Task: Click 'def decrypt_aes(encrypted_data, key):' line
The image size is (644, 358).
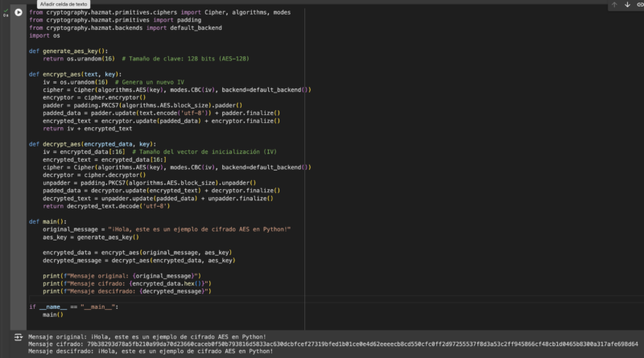Action: pyautogui.click(x=93, y=144)
